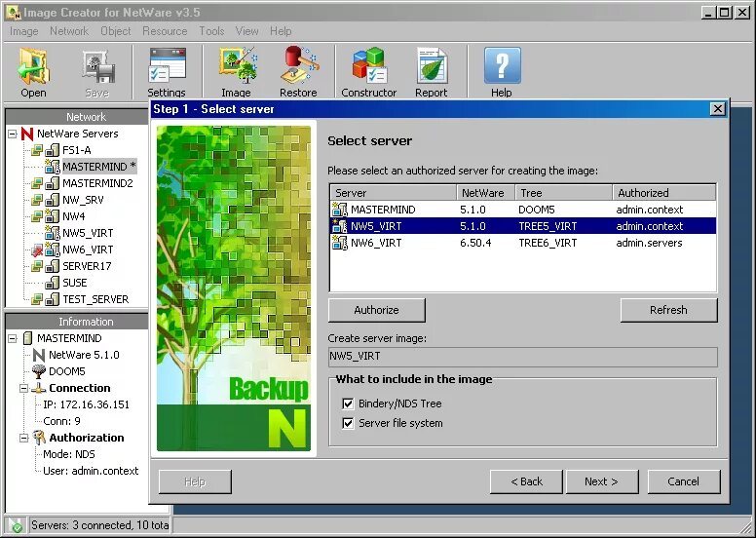Image resolution: width=756 pixels, height=538 pixels.
Task: Click User: admin.context entry
Action: [x=91, y=471]
